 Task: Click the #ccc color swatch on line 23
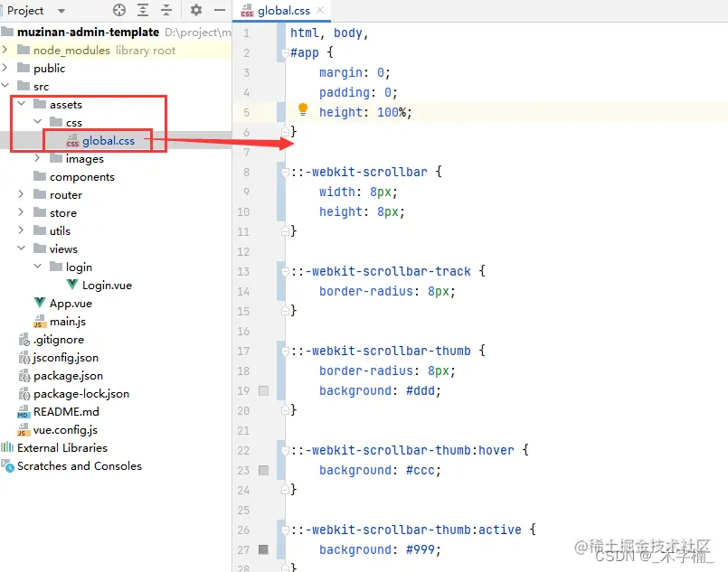tap(263, 470)
